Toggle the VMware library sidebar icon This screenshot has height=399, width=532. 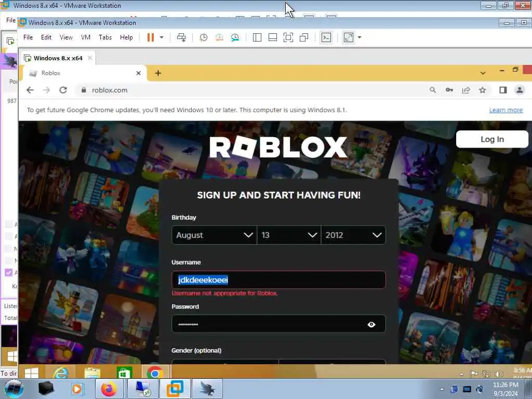pos(257,37)
